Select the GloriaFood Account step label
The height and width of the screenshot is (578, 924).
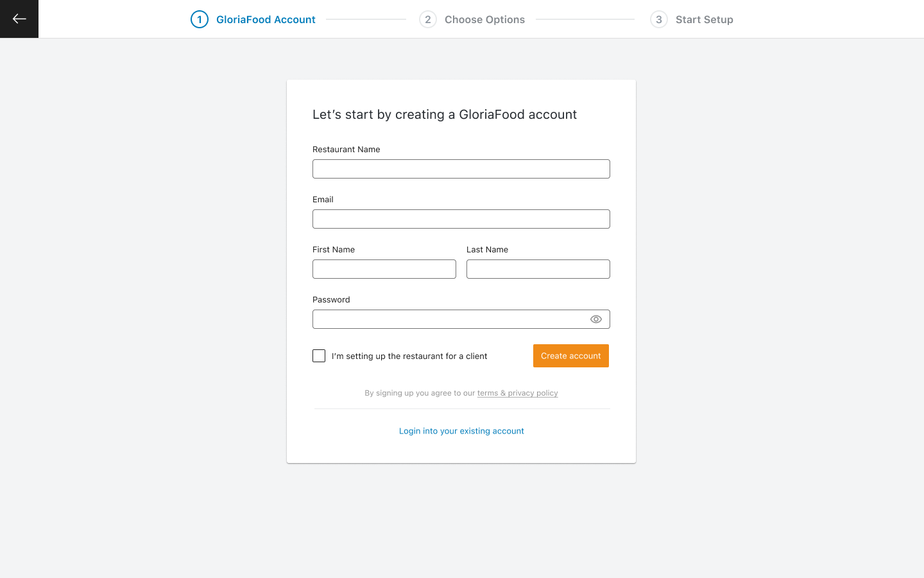266,19
